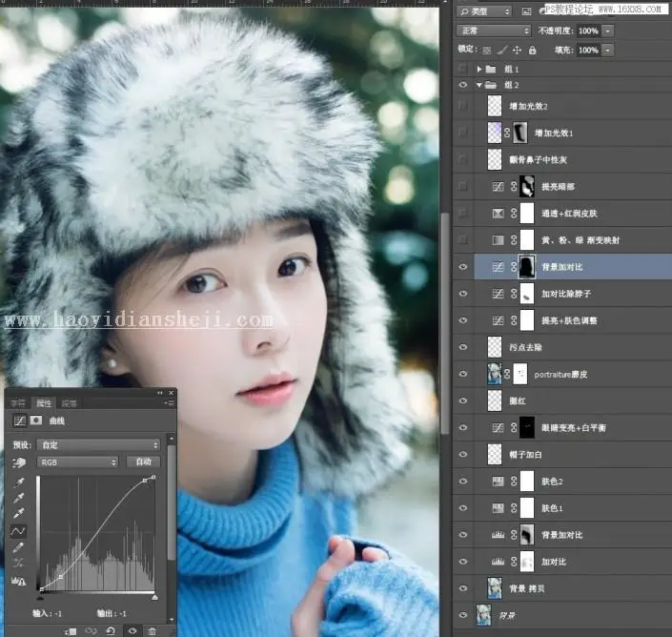Open the 填充 fill slider arrow

[608, 51]
